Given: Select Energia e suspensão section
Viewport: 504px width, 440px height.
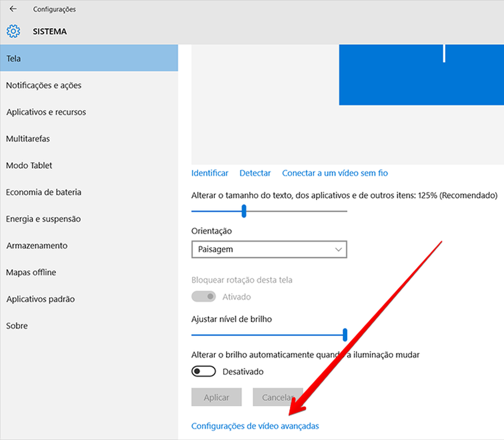Looking at the screenshot, I should (x=43, y=219).
